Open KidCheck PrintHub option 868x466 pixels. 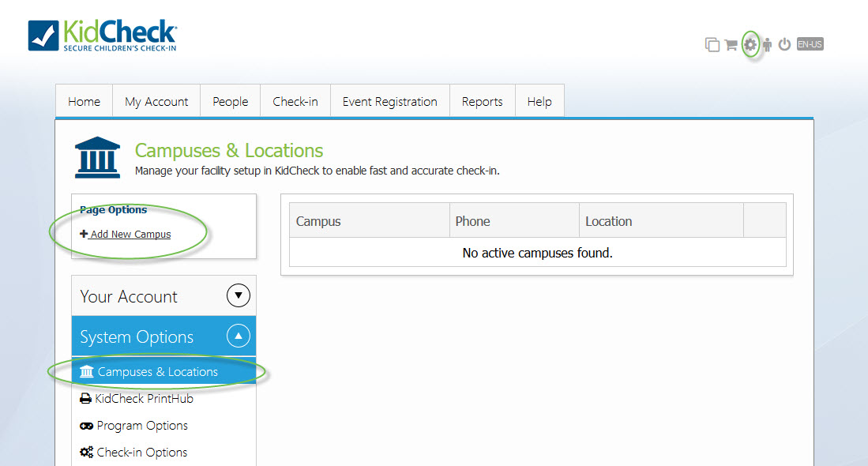[x=144, y=399]
